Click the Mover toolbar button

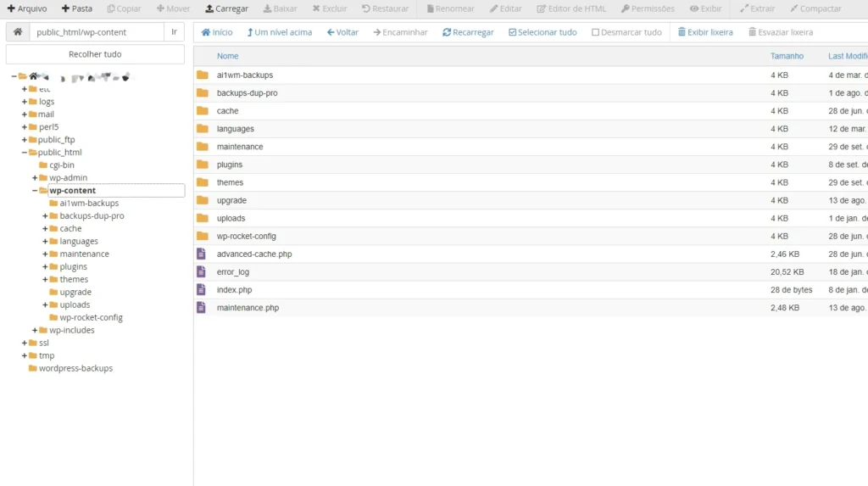tap(173, 8)
